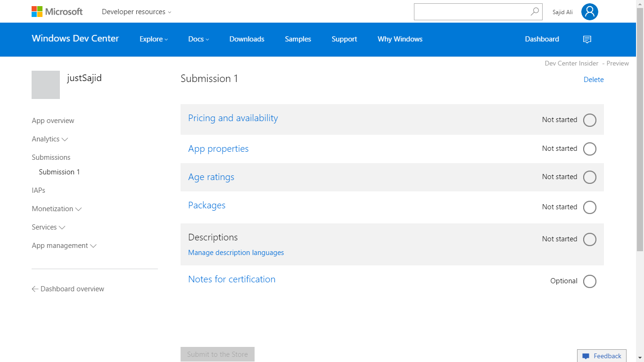Open Why Windows in the nav bar
The image size is (644, 362).
(400, 39)
